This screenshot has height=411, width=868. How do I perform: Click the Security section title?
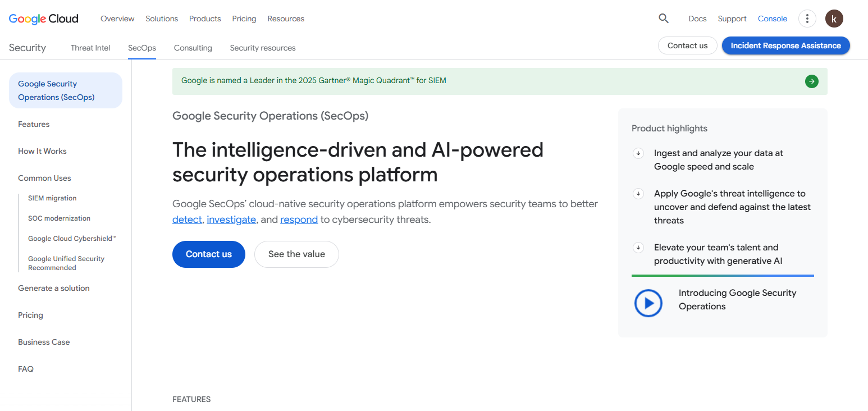point(28,48)
